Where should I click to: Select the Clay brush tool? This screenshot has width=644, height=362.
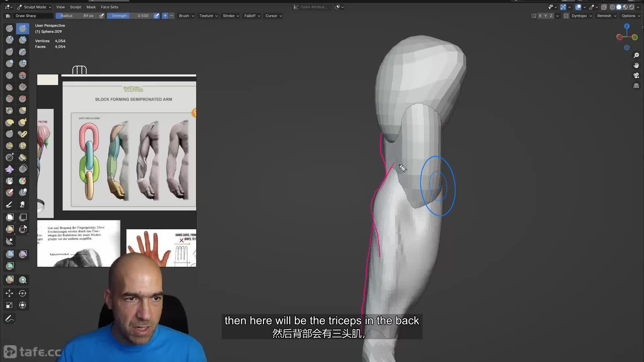tap(9, 40)
